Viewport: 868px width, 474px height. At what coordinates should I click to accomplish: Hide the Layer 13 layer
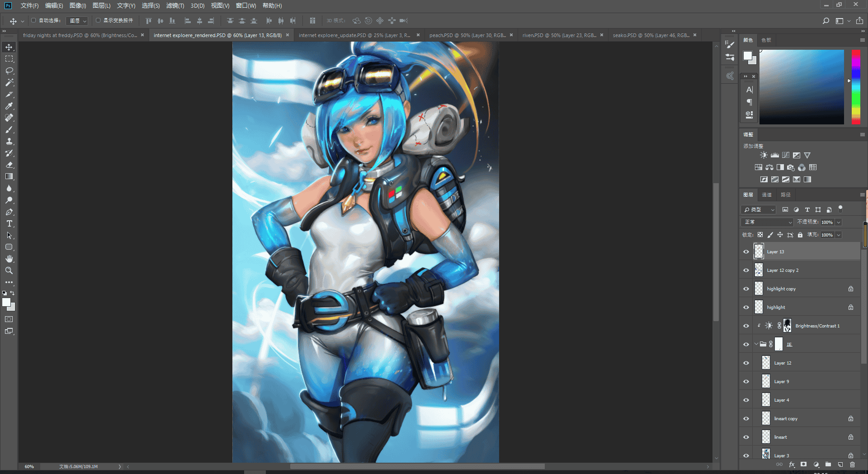click(x=746, y=252)
